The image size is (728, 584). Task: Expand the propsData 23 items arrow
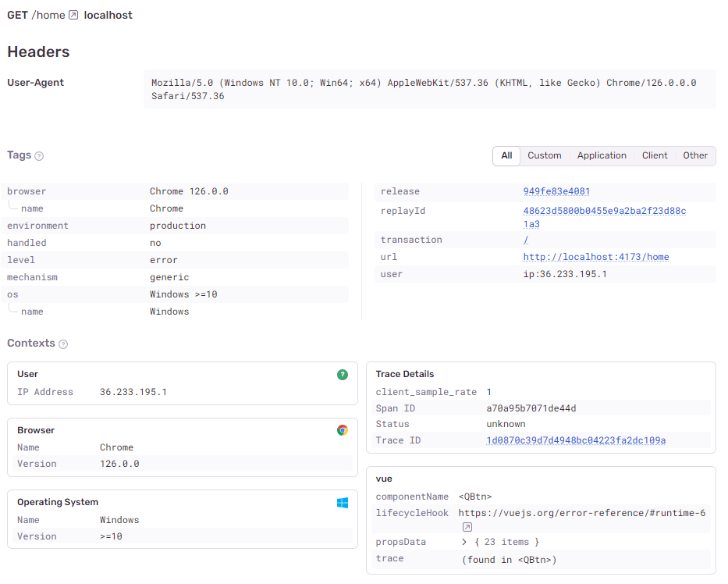pos(465,542)
